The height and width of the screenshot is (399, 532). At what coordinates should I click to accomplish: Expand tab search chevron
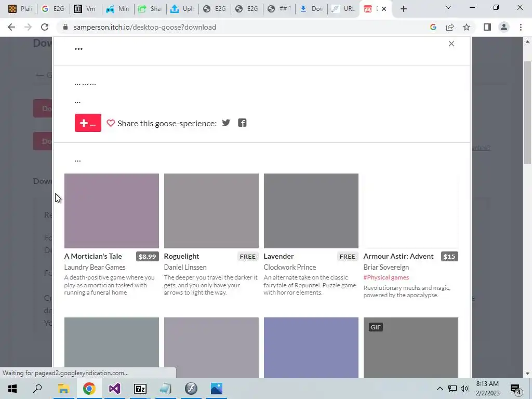448,7
